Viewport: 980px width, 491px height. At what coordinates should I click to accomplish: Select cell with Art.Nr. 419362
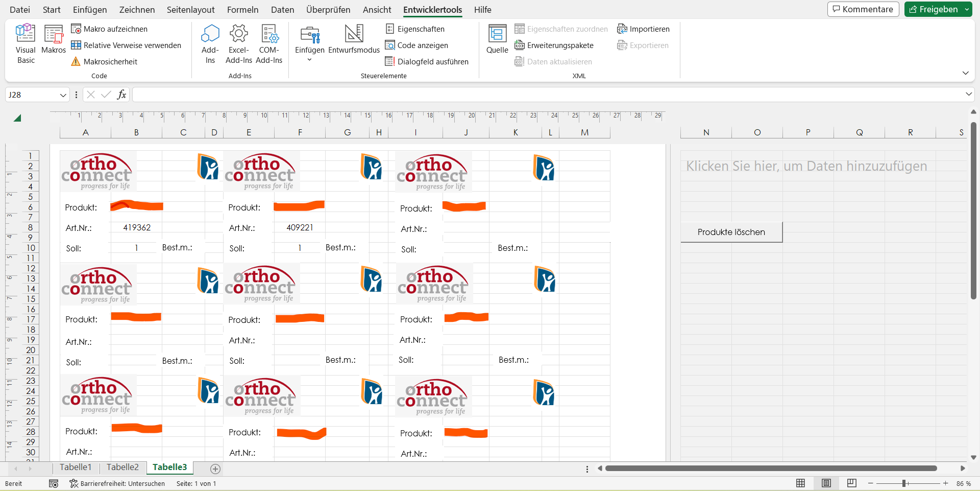(136, 227)
